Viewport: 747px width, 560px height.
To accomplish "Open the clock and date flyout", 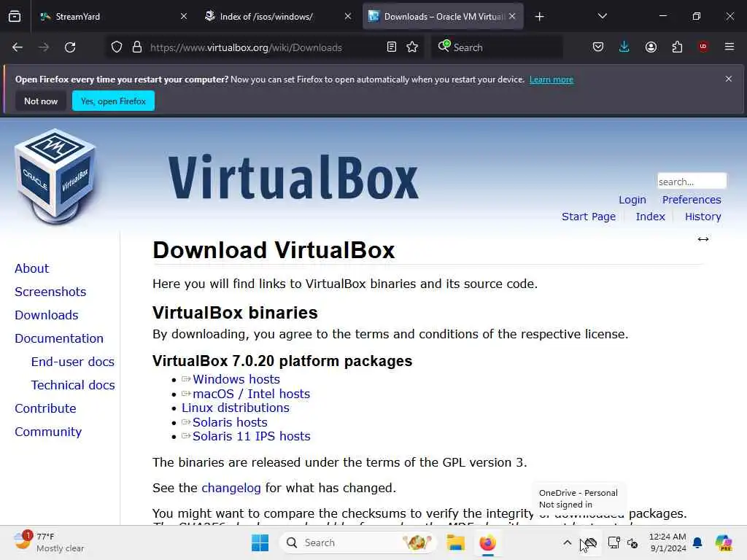I will tap(667, 542).
